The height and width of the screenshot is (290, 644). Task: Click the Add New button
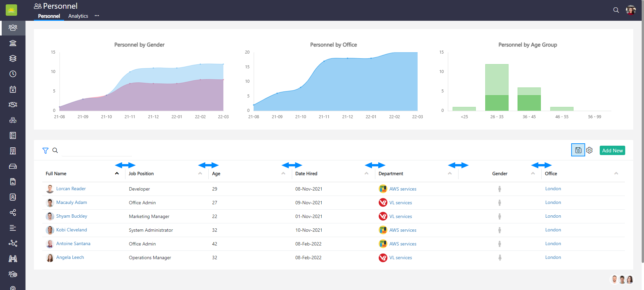coord(612,151)
